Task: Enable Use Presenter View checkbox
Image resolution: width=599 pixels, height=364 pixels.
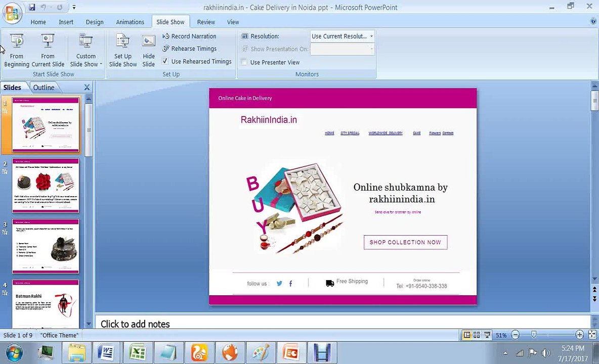Action: point(244,62)
